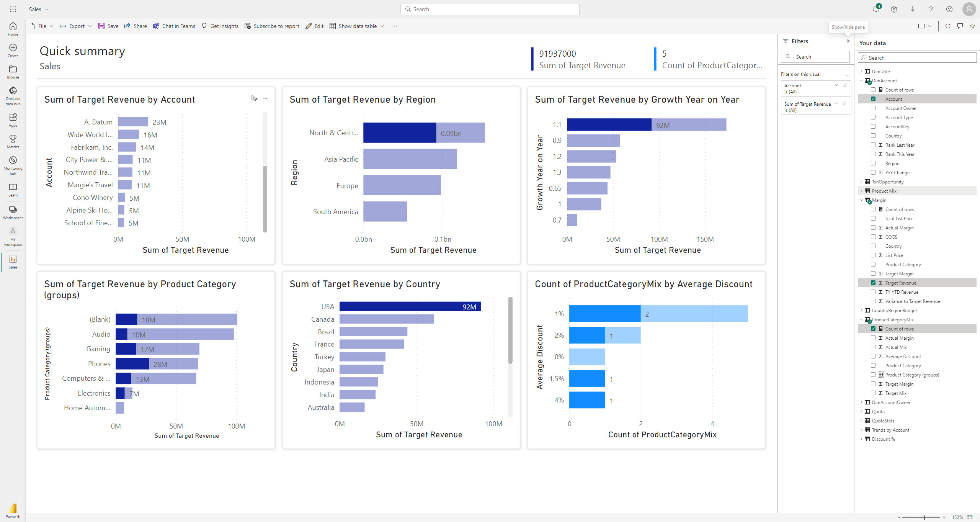Image resolution: width=980 pixels, height=522 pixels.
Task: Open Show data table menu
Action: (x=357, y=26)
